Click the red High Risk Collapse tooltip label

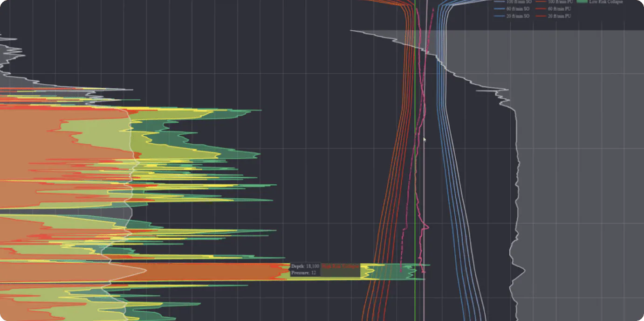click(x=341, y=266)
